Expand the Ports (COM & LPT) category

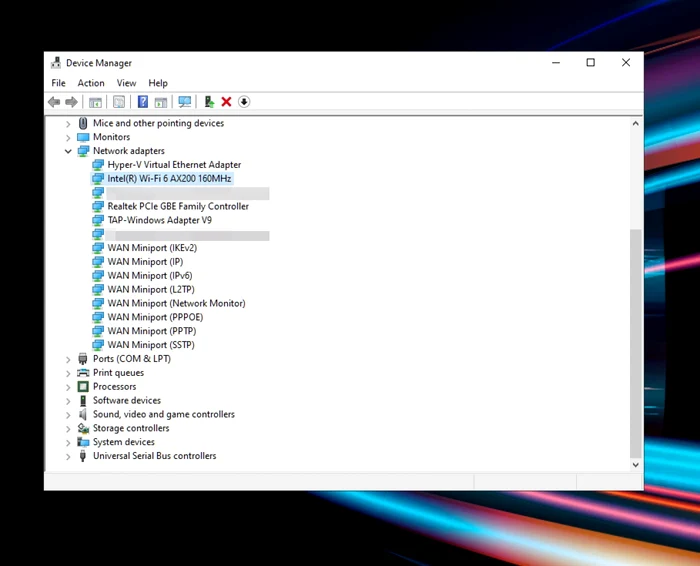tap(68, 359)
